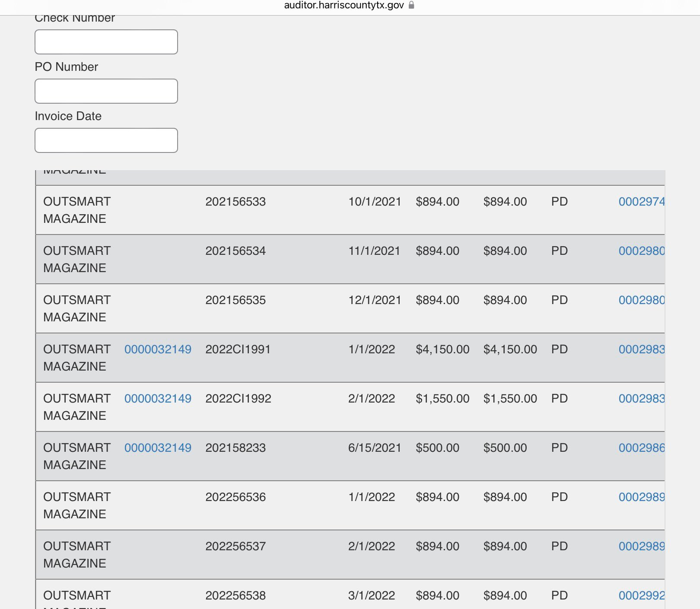Open PO link 0000032149 for invoice 202158233
Image resolution: width=700 pixels, height=609 pixels.
158,448
